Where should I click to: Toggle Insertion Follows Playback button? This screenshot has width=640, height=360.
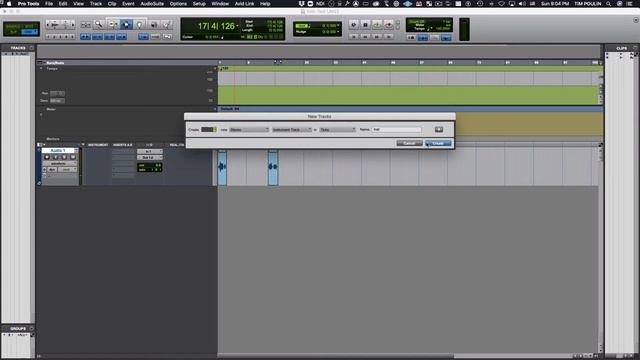click(121, 37)
